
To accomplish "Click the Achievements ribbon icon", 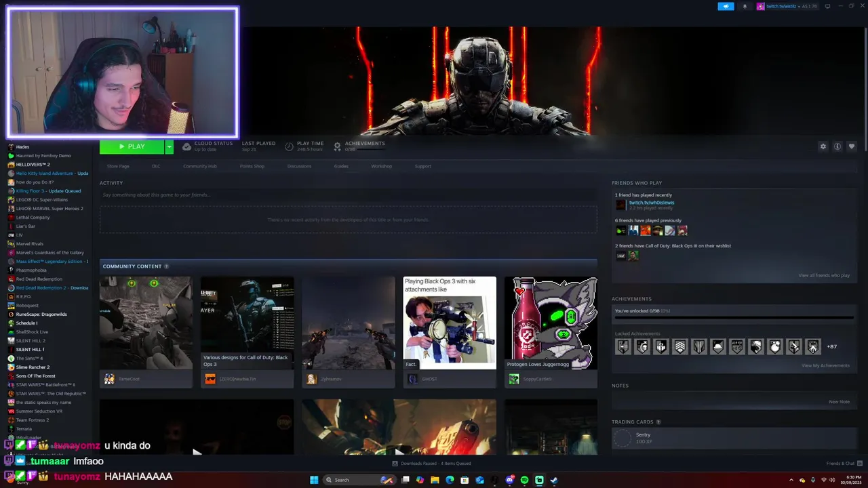I will click(338, 146).
